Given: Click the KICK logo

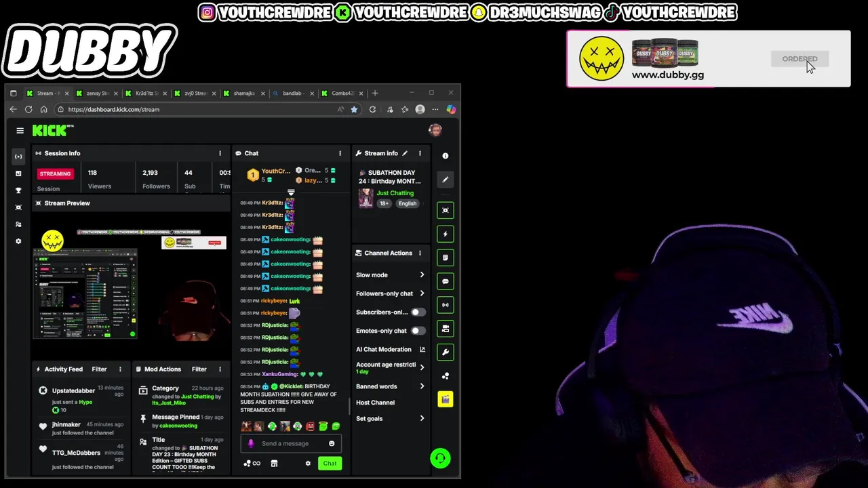Looking at the screenshot, I should (53, 130).
